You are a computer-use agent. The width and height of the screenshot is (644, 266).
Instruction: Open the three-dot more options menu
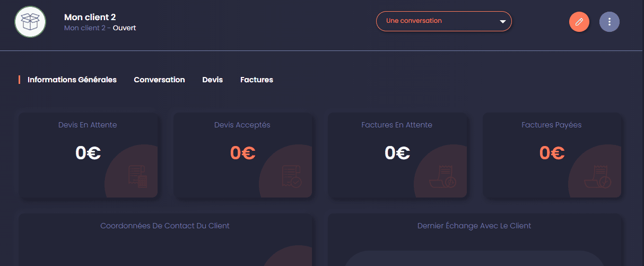(610, 22)
